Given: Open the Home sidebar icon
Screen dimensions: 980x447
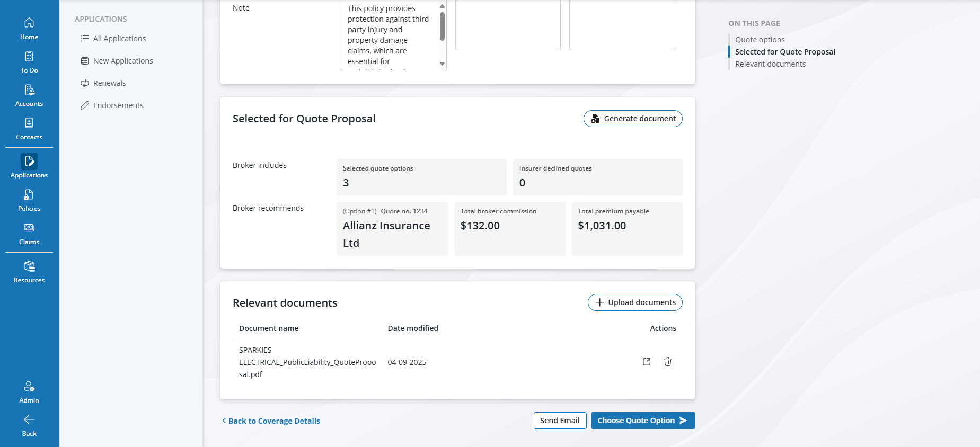Looking at the screenshot, I should point(29,29).
